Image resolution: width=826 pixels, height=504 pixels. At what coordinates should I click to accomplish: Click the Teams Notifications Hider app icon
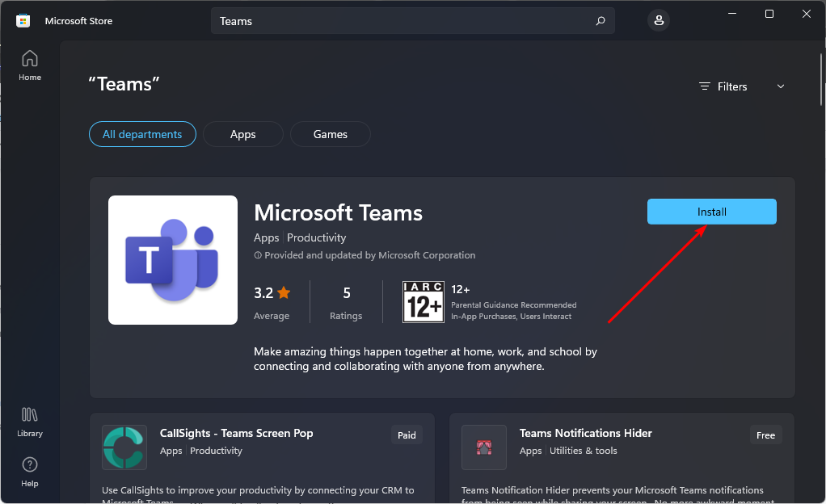point(483,447)
